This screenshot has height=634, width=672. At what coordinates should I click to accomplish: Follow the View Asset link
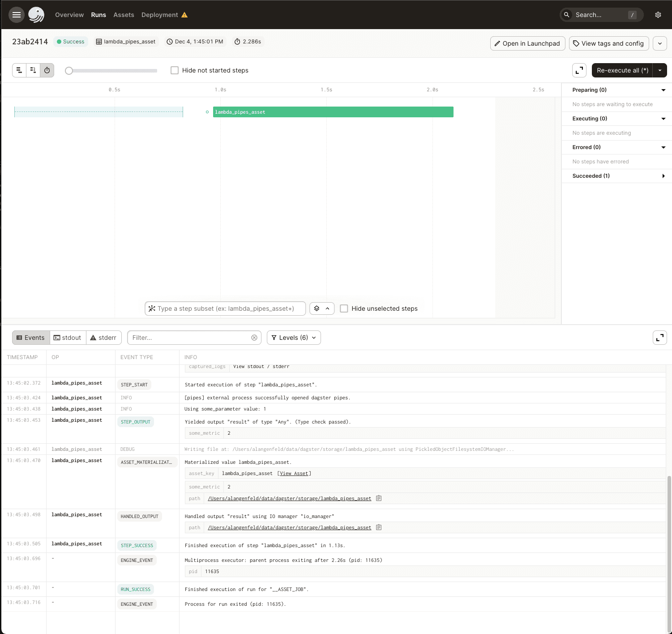294,473
